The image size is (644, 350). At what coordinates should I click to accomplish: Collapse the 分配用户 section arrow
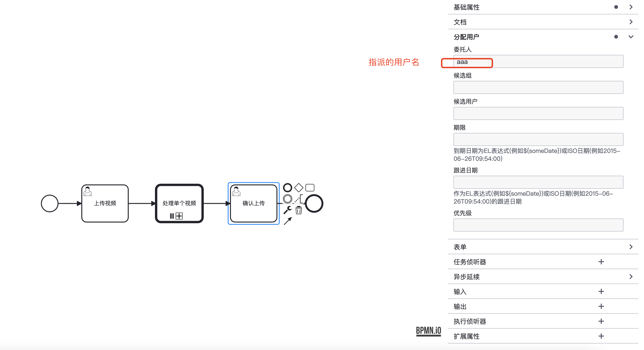(631, 37)
